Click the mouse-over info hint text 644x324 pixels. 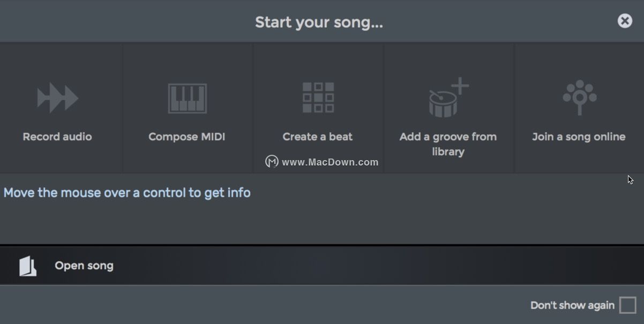coord(127,193)
